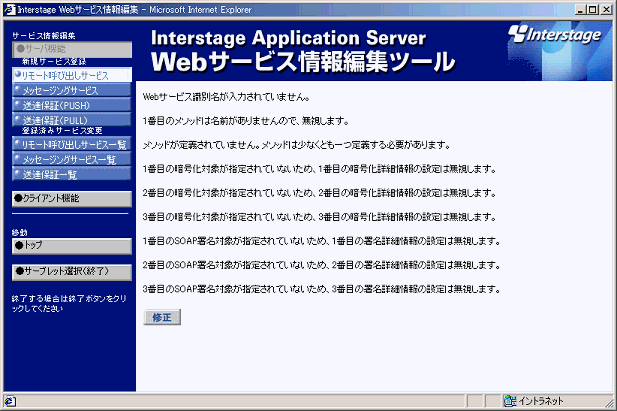Select リモート呼び出しサービス in new service registration

point(72,75)
